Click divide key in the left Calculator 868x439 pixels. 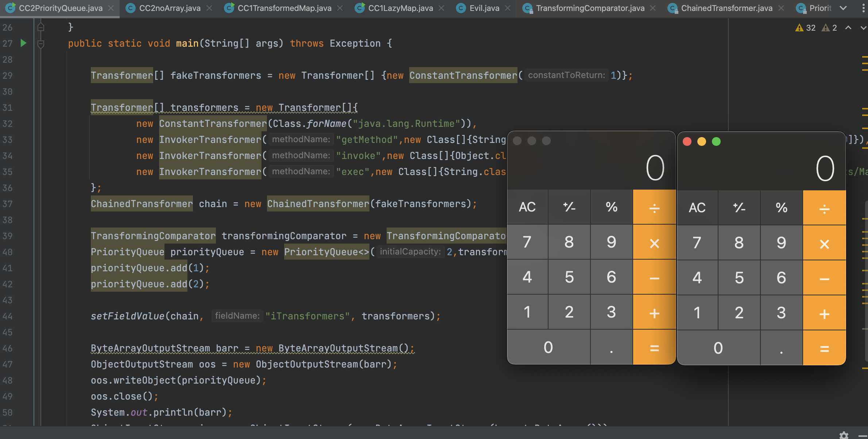[x=654, y=207]
